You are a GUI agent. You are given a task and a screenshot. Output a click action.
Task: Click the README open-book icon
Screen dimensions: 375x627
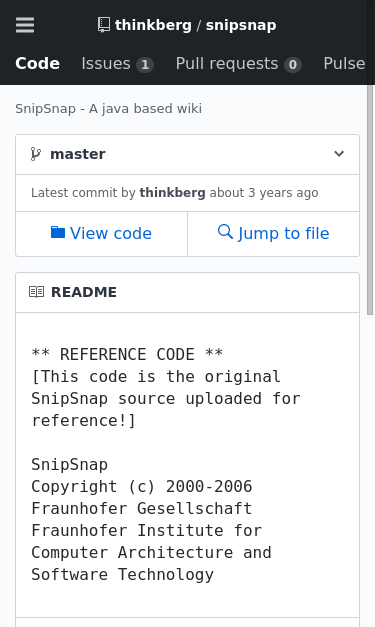(x=36, y=292)
